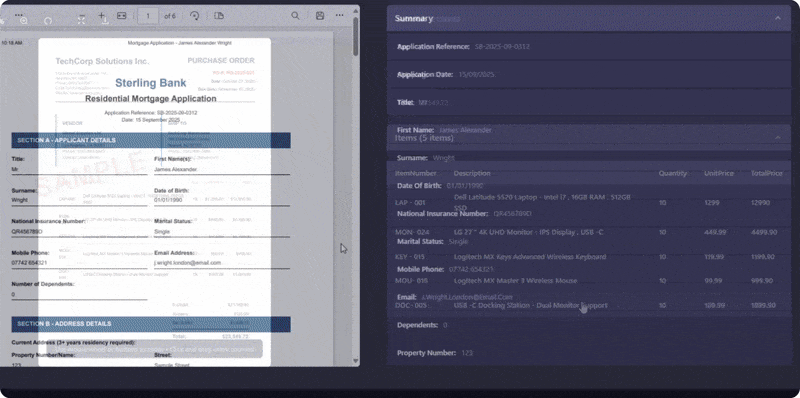Click the Sterling Bank title in the PDF

pos(151,83)
